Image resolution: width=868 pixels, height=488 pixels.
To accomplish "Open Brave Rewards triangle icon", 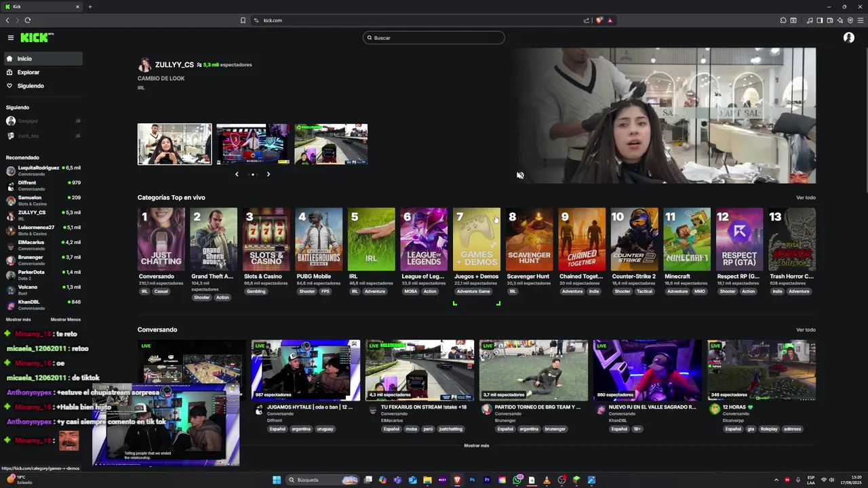I will [x=610, y=20].
